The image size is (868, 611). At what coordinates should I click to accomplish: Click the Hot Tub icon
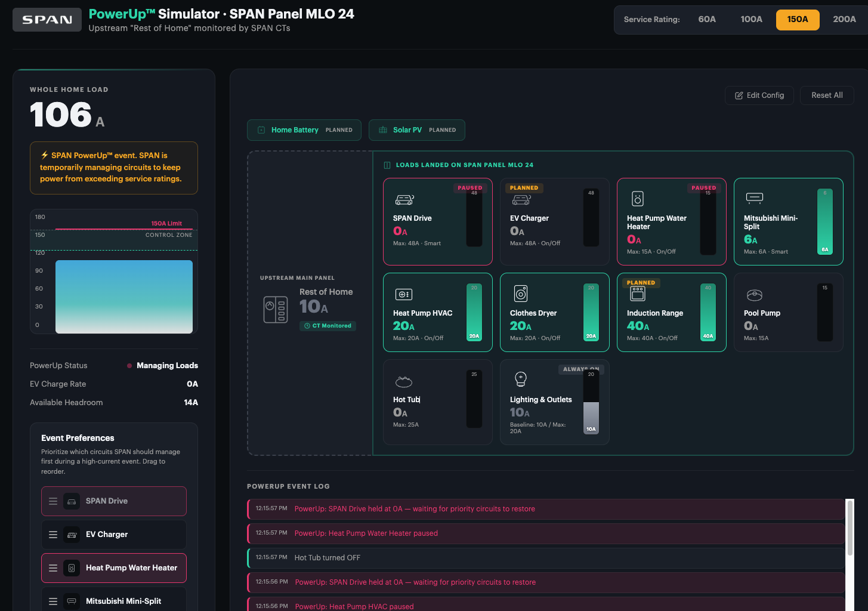(x=404, y=381)
